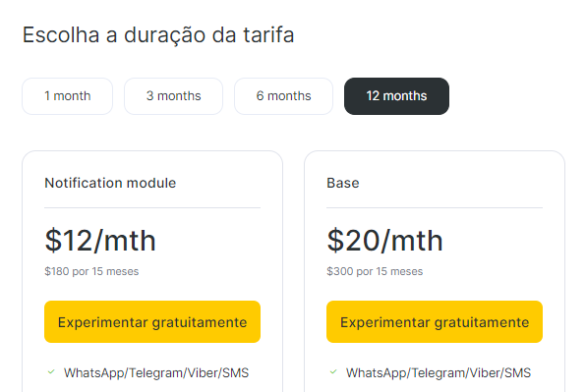This screenshot has width=586, height=392.
Task: Click WhatsApp/Telegram/Viber/SMS feature in Notification module
Action: [156, 373]
